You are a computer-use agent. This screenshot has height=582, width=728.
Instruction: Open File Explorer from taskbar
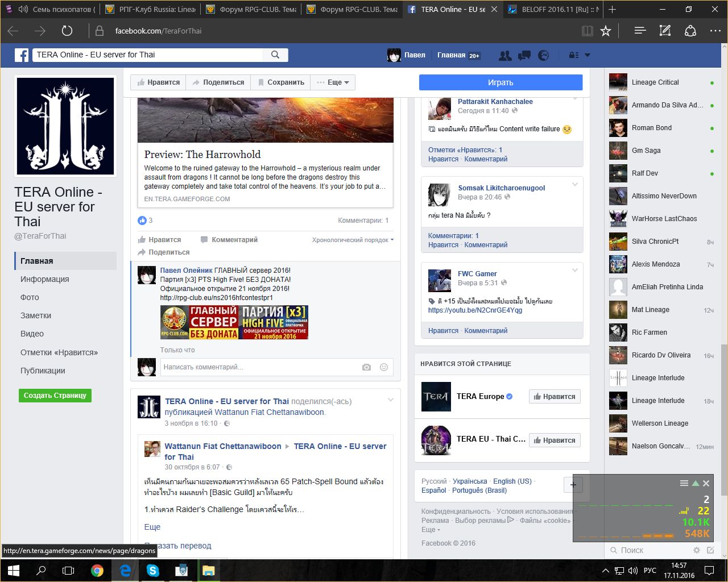point(208,570)
